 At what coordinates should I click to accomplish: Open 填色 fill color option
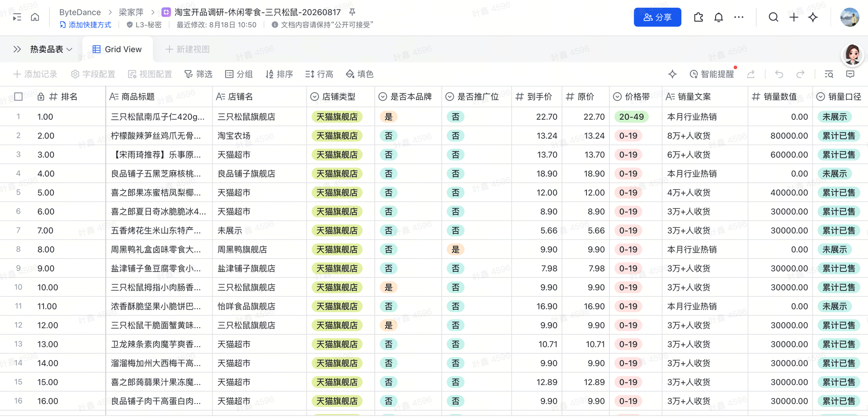click(x=360, y=74)
